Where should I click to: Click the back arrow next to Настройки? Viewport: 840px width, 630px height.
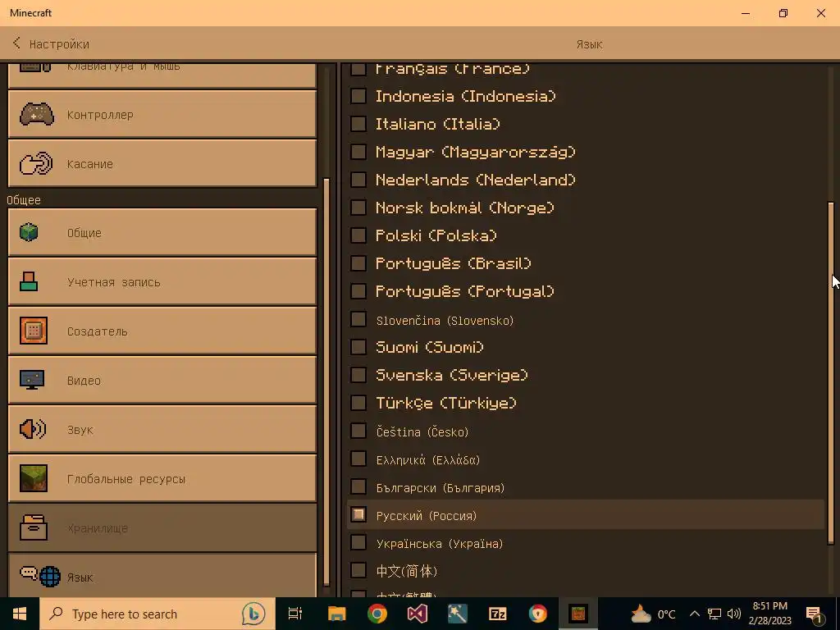[x=16, y=43]
